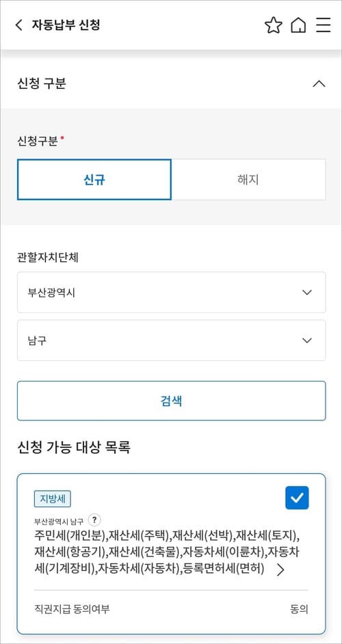Click the 신청 구분 section header

42,83
